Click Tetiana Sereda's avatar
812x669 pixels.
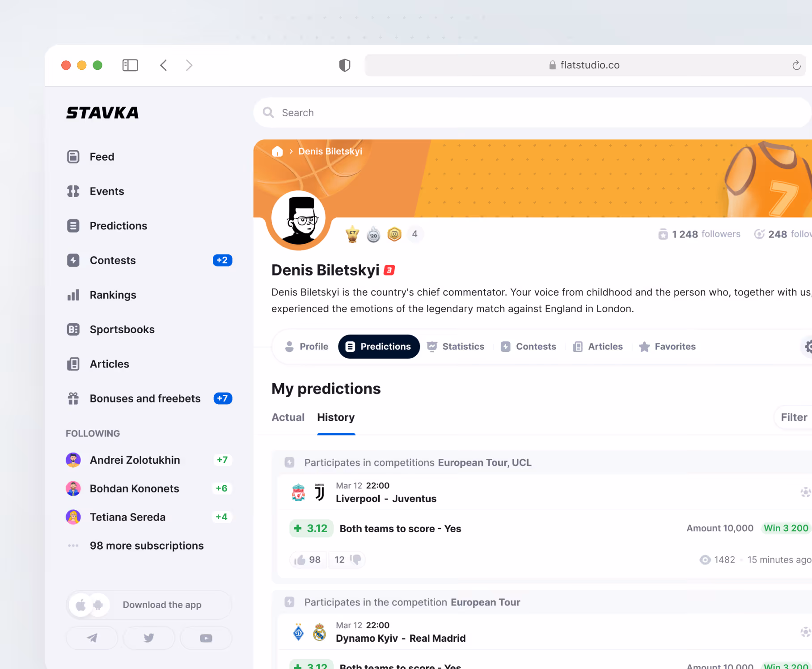(73, 517)
